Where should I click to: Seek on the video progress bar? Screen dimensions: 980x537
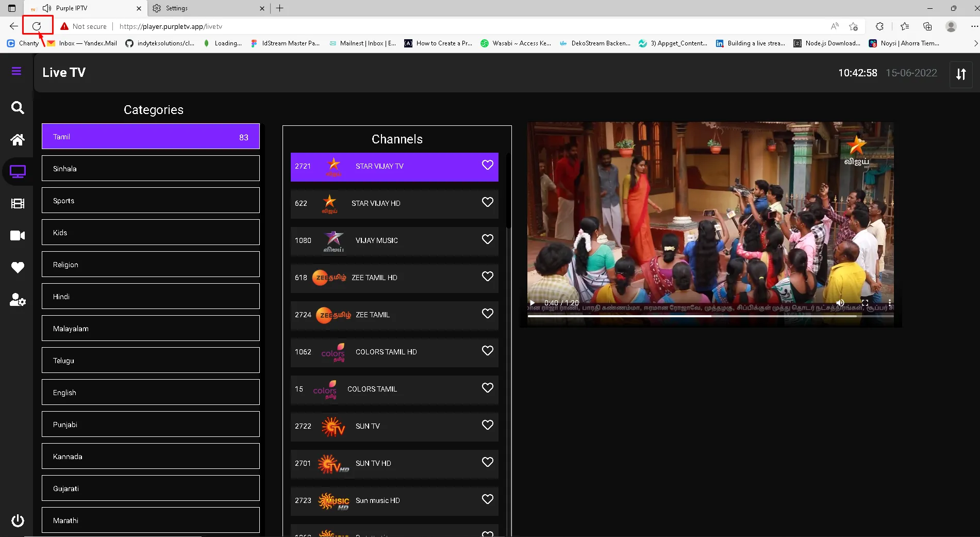pyautogui.click(x=710, y=316)
